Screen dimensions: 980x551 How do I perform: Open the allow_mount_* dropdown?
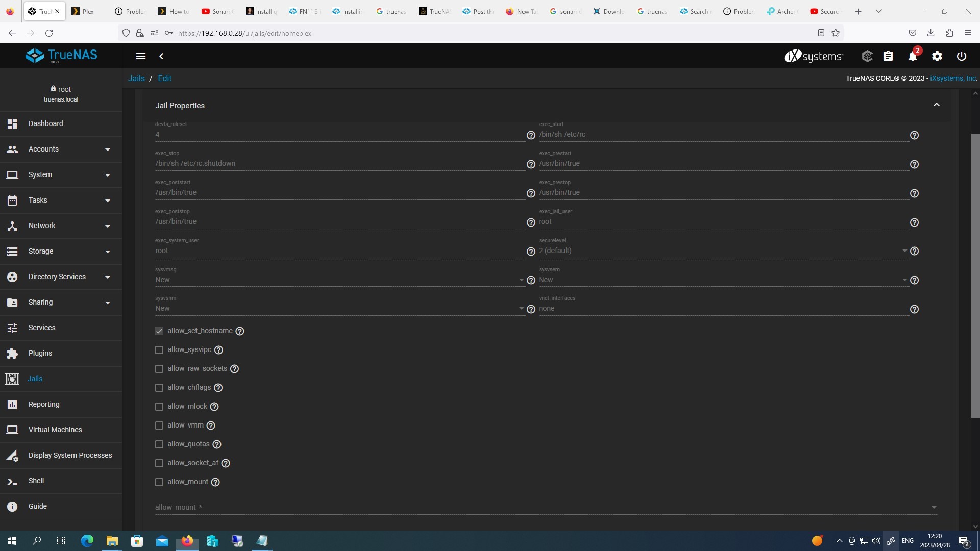[x=546, y=507]
